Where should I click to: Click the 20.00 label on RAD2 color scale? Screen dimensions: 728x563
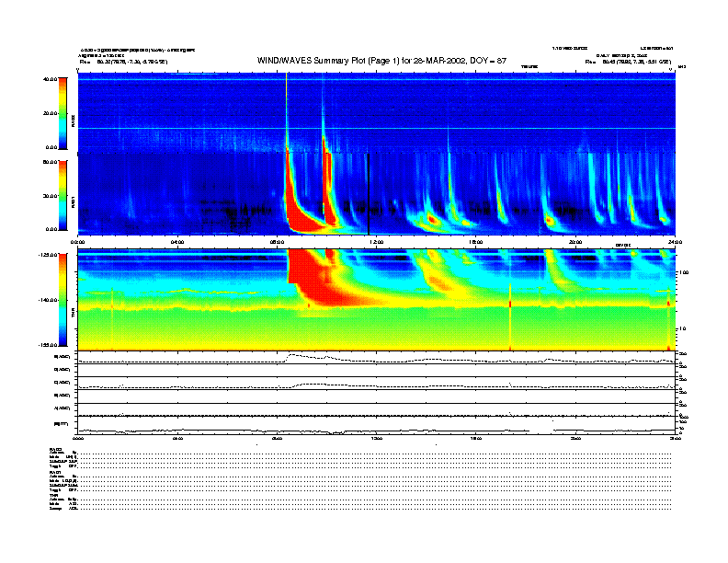[50, 113]
